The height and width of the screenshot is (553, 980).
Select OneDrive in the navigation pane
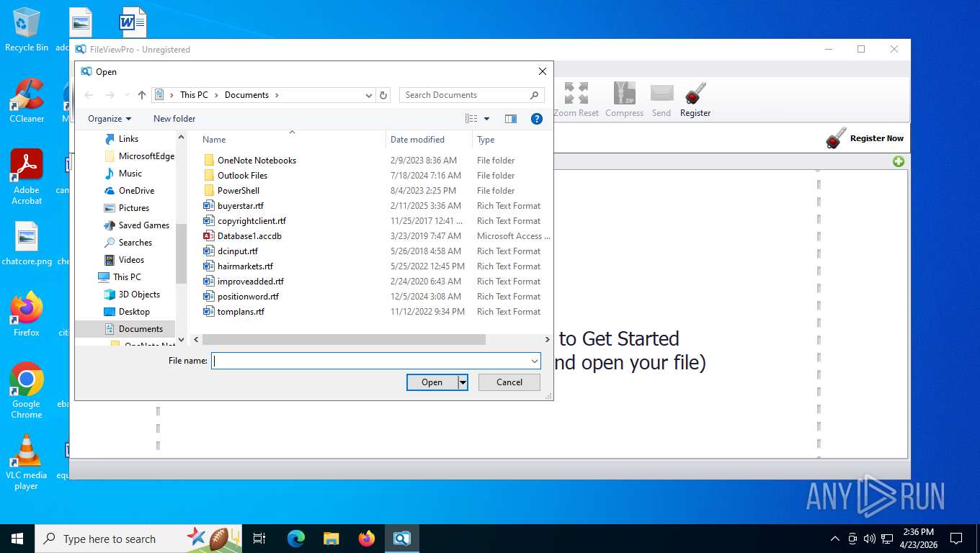point(136,191)
